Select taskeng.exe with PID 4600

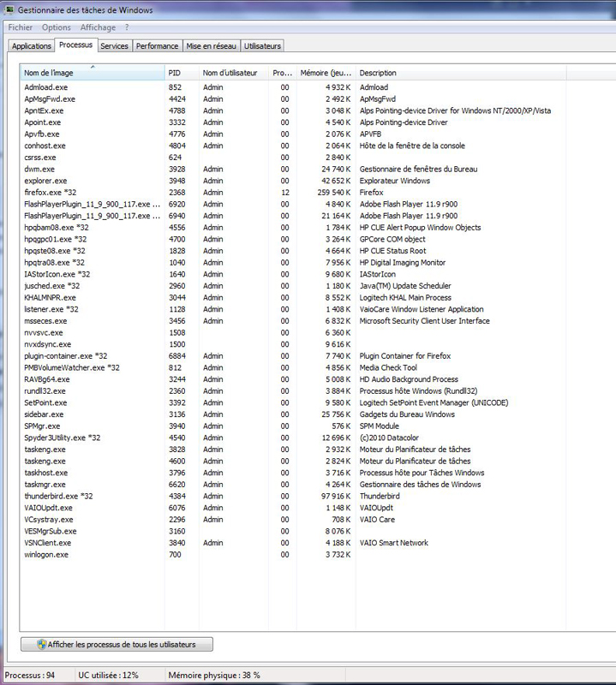click(295, 462)
